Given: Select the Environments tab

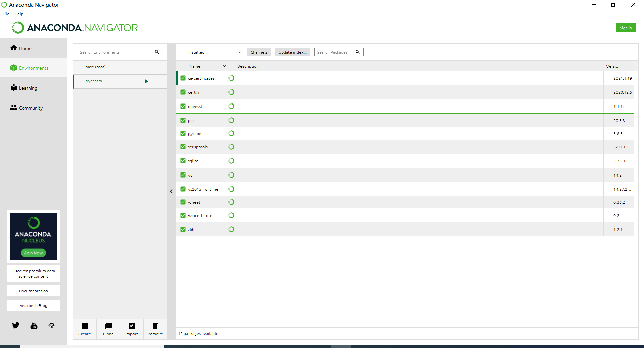Looking at the screenshot, I should pyautogui.click(x=34, y=68).
